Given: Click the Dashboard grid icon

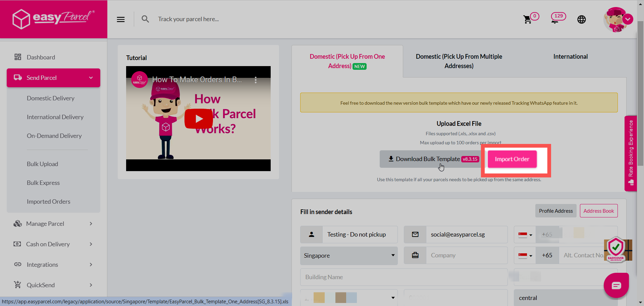Looking at the screenshot, I should [x=18, y=57].
